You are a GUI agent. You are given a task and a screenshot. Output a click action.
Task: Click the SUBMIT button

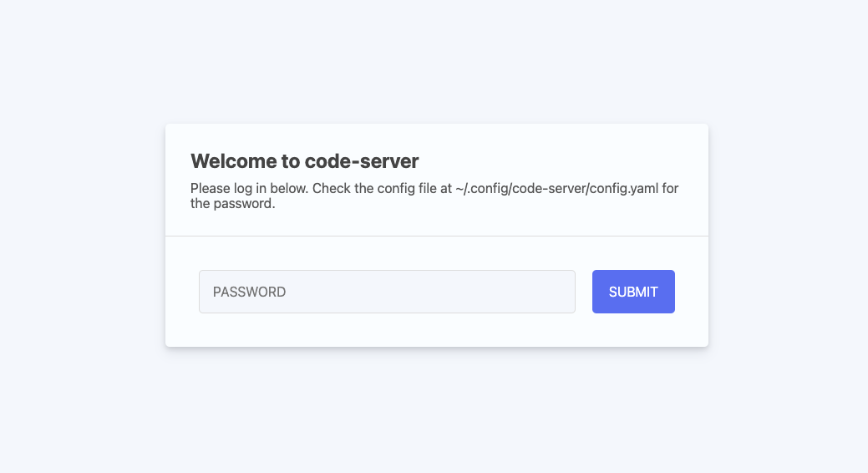point(633,292)
